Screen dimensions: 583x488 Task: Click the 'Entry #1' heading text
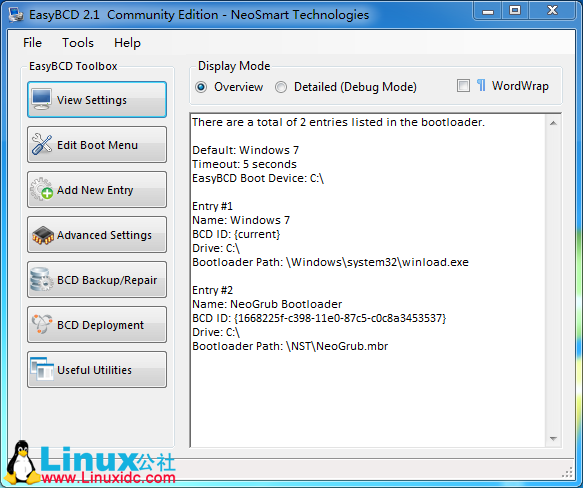(212, 206)
